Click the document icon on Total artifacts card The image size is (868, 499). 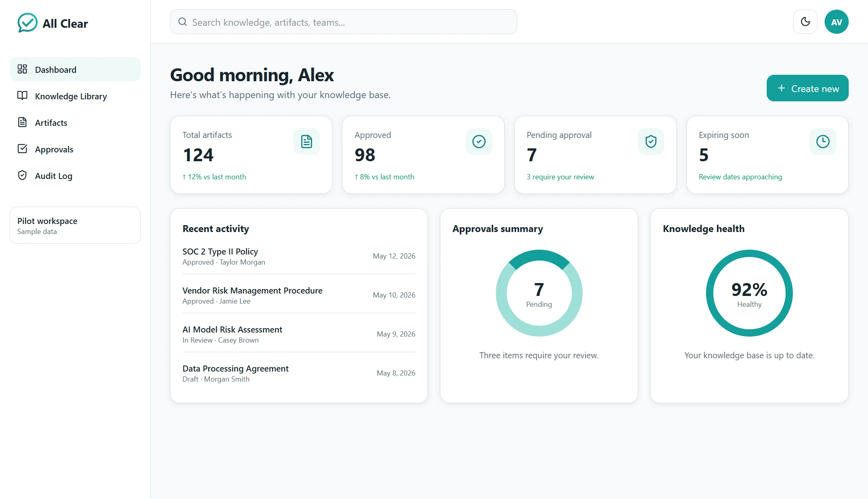(307, 142)
